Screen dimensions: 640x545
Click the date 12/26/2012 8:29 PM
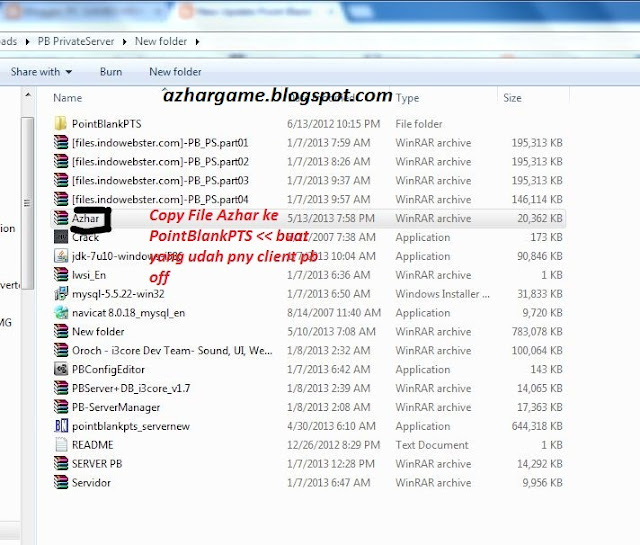coord(333,445)
